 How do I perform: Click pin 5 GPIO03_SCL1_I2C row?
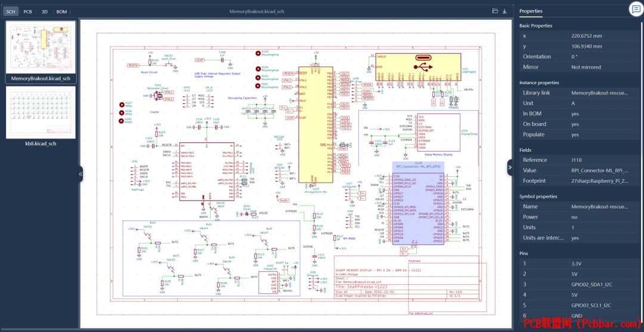click(579, 305)
